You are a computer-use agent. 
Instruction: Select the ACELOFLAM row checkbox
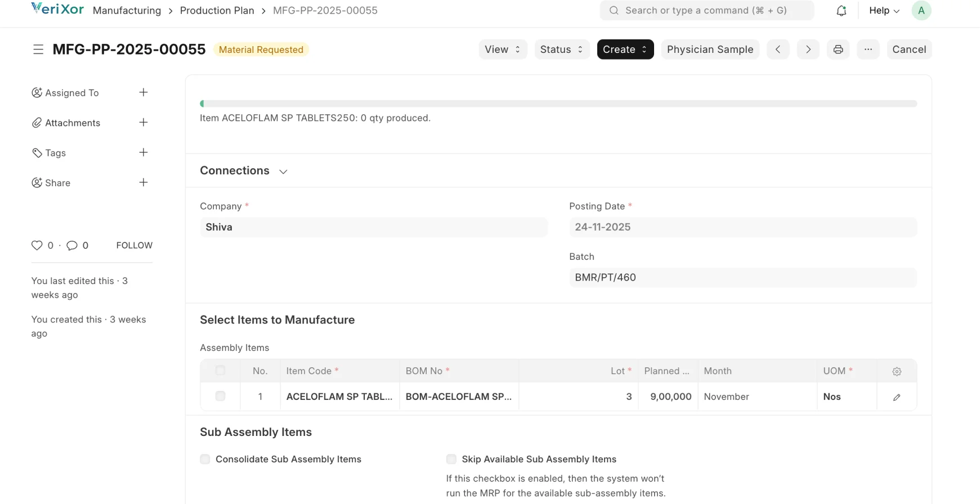coord(220,397)
